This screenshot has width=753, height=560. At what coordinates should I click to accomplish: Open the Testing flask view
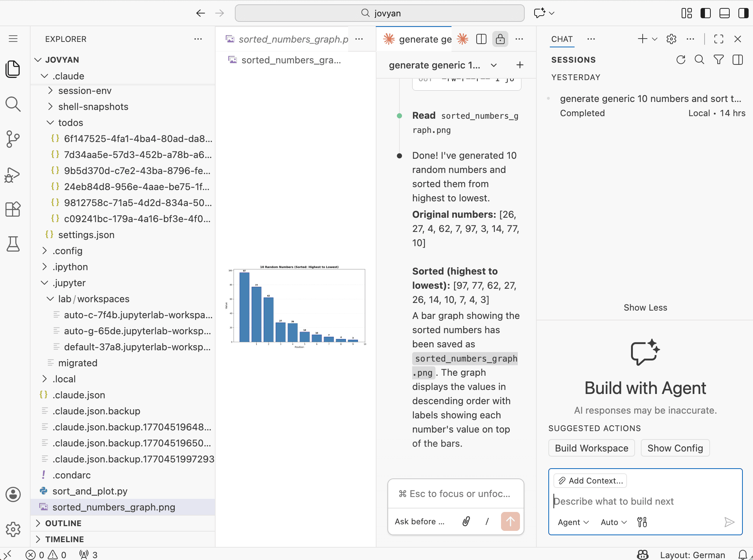pyautogui.click(x=13, y=244)
